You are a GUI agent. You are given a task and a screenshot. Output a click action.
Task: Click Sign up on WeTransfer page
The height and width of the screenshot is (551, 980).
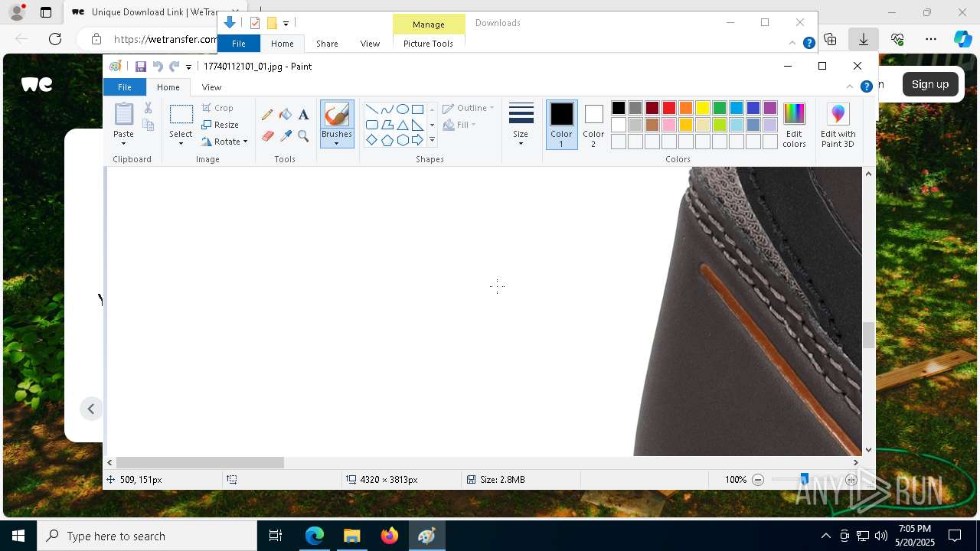930,84
